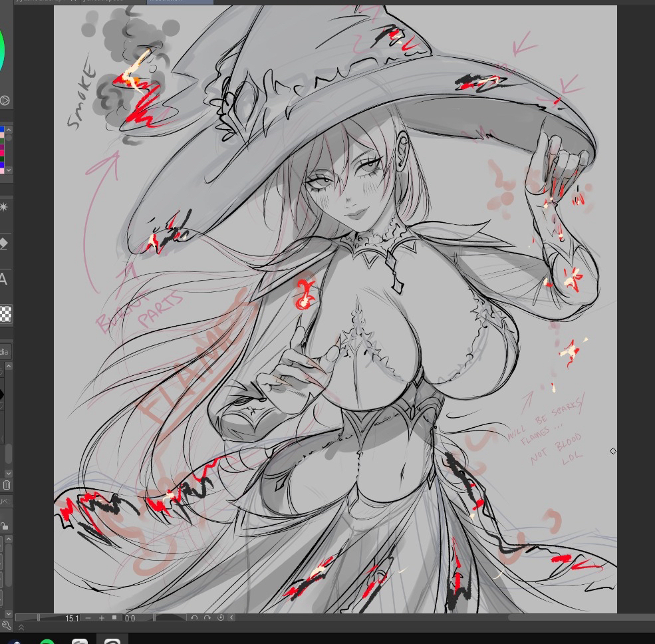Toggle the layer lock icon
Viewport: 655px width, 644px height.
click(4, 526)
